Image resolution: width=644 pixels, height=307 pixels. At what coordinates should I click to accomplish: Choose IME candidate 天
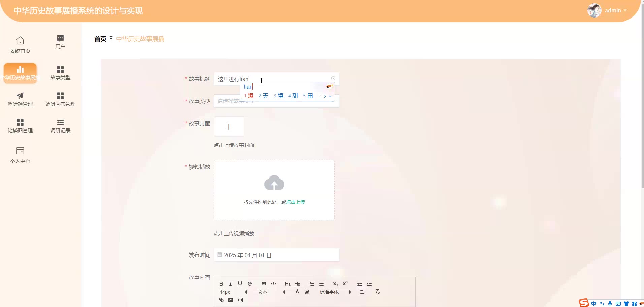[x=263, y=96]
